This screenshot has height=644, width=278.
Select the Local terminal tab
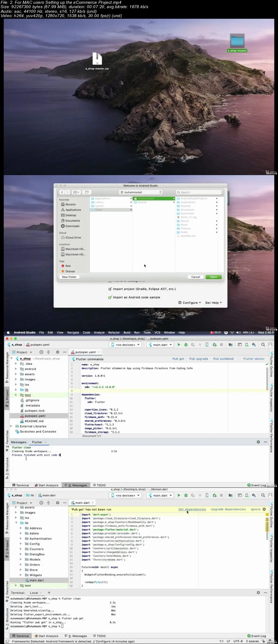(34, 593)
